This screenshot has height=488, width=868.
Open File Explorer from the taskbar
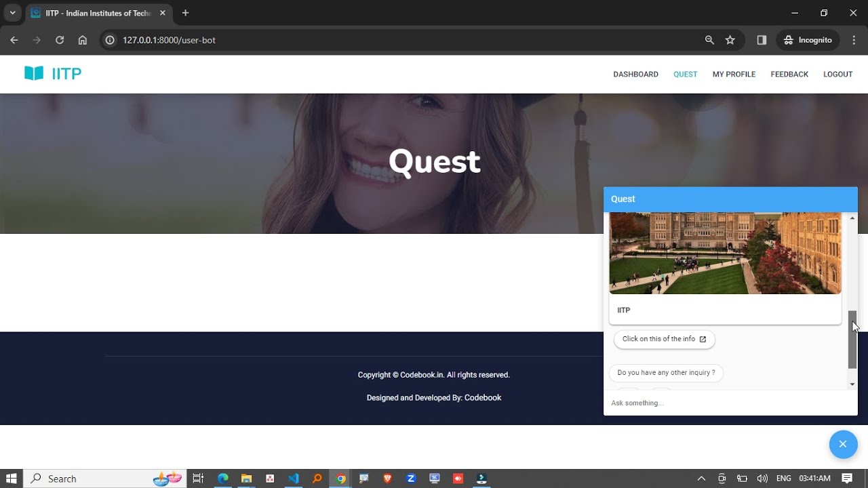click(x=246, y=479)
